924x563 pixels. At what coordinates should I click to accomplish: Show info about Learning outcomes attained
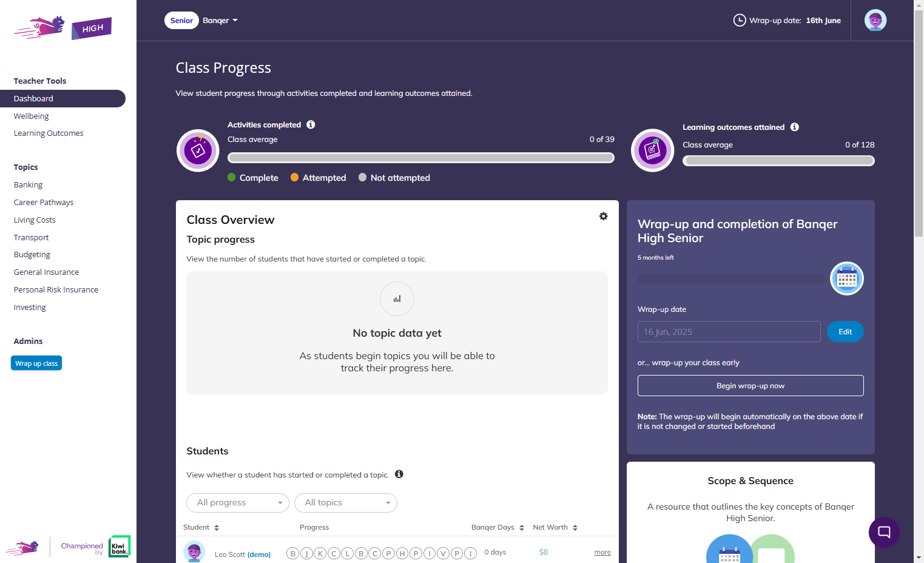(795, 127)
